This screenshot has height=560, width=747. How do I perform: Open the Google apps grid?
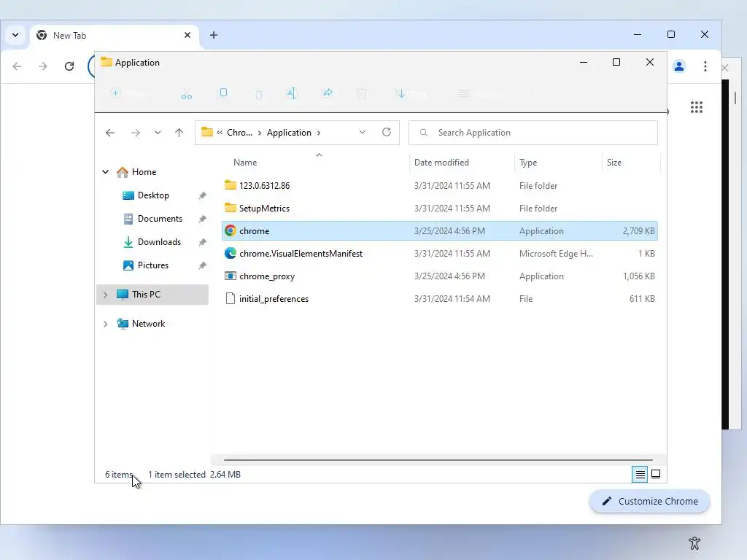pos(697,107)
